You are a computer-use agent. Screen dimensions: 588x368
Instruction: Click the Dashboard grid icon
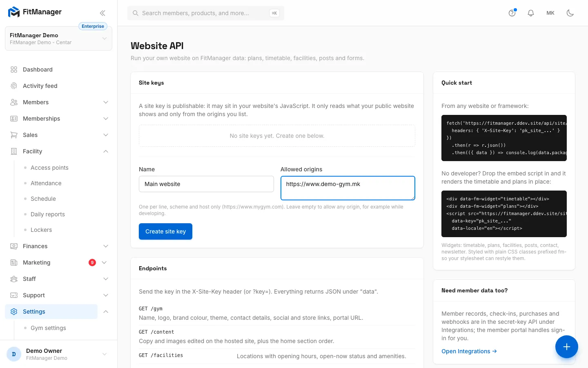[14, 70]
